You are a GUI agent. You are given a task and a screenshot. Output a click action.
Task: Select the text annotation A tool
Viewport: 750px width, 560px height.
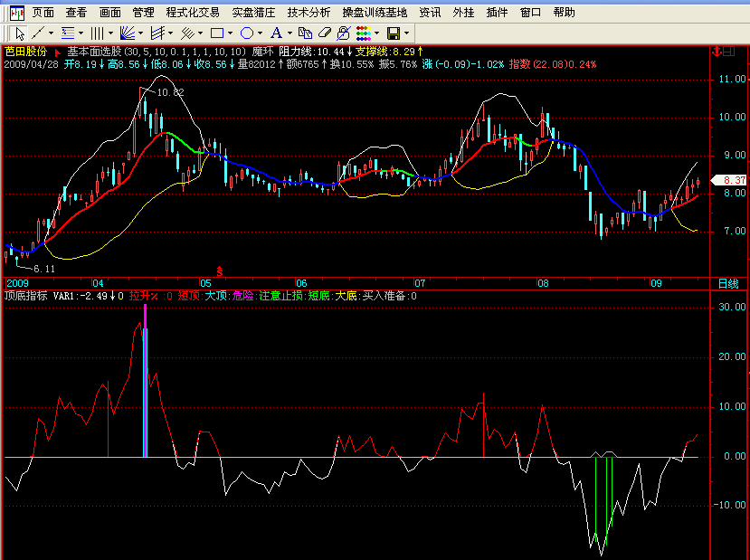tap(276, 33)
